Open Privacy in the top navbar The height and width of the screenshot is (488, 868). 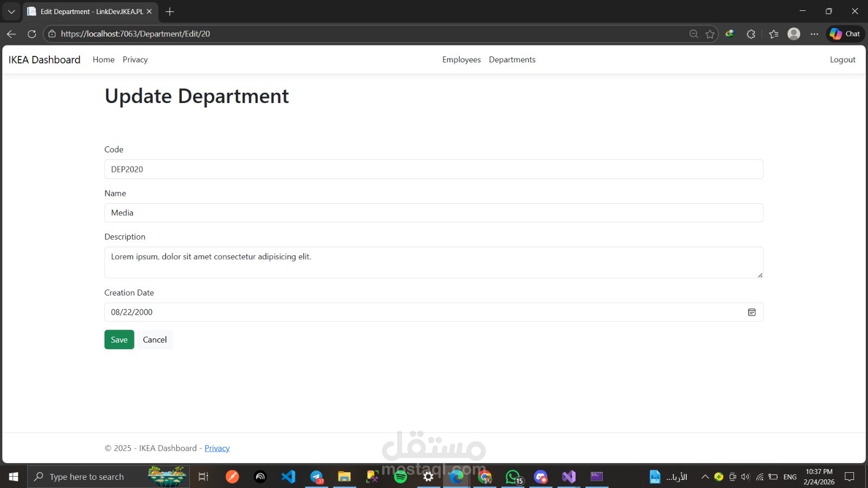[135, 60]
